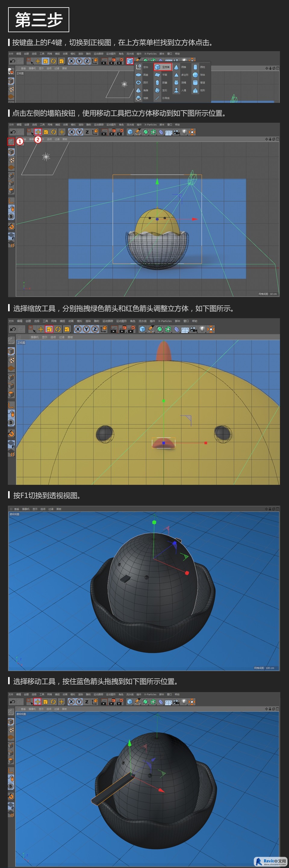Choose 引导线 (Guide) in the primitives popup

click(162, 98)
